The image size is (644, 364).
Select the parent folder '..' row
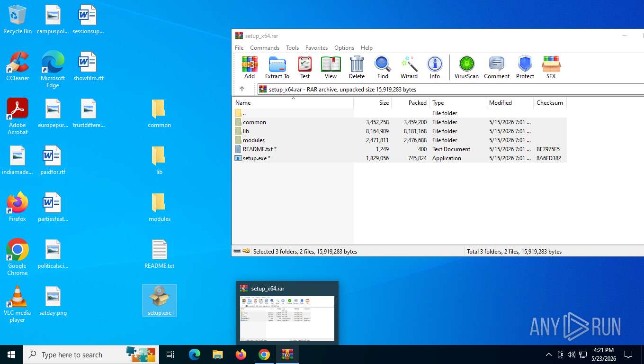pos(399,113)
